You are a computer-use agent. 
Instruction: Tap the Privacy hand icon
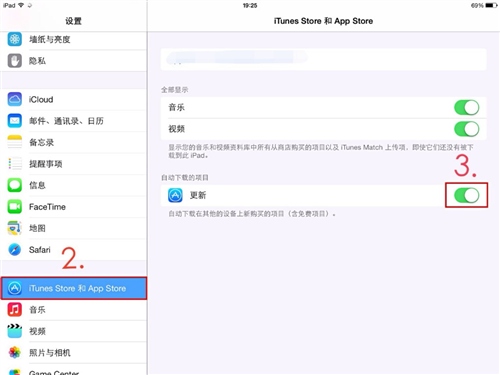[15, 61]
